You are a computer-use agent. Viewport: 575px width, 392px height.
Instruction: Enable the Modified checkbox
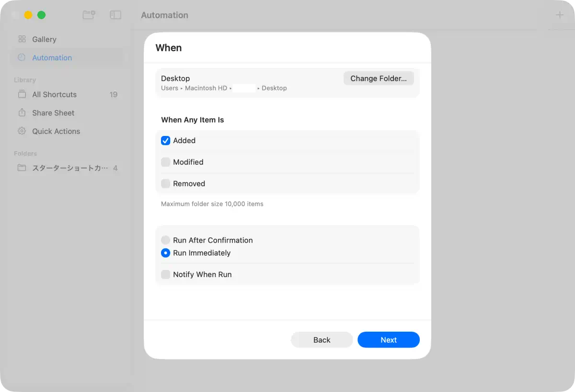tap(166, 162)
